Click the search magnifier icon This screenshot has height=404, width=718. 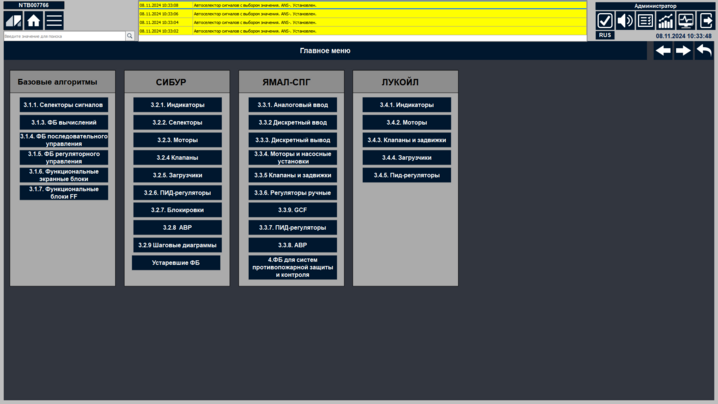click(130, 36)
